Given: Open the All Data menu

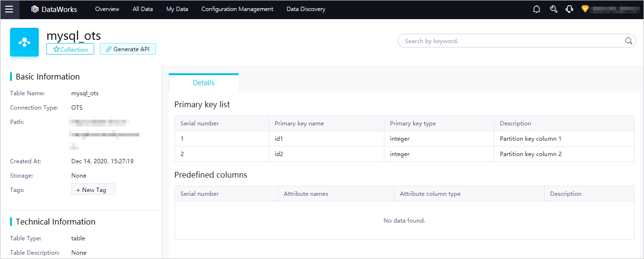Looking at the screenshot, I should pos(143,9).
